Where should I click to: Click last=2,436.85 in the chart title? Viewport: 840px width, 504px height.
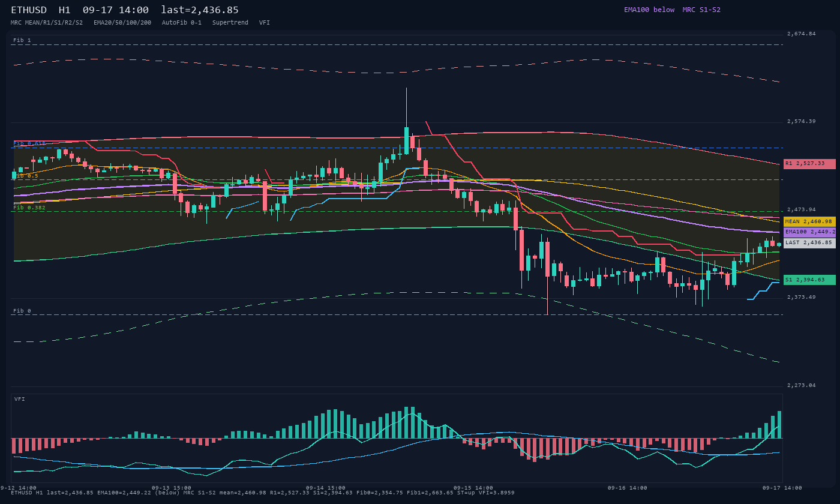point(200,10)
